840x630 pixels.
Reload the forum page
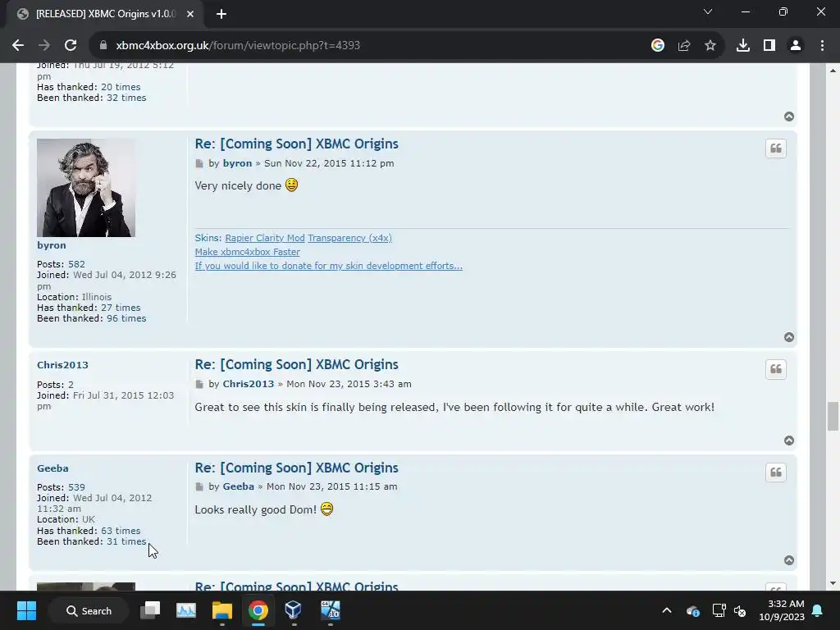[x=71, y=46]
